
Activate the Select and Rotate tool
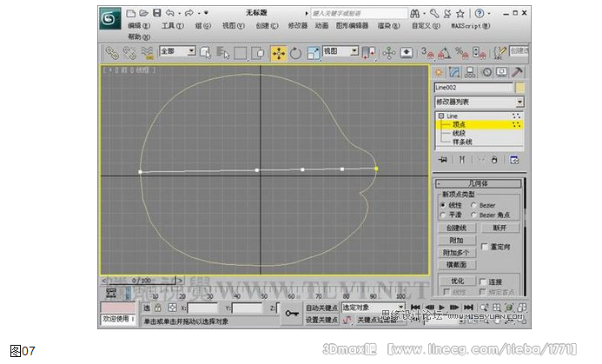(x=295, y=53)
